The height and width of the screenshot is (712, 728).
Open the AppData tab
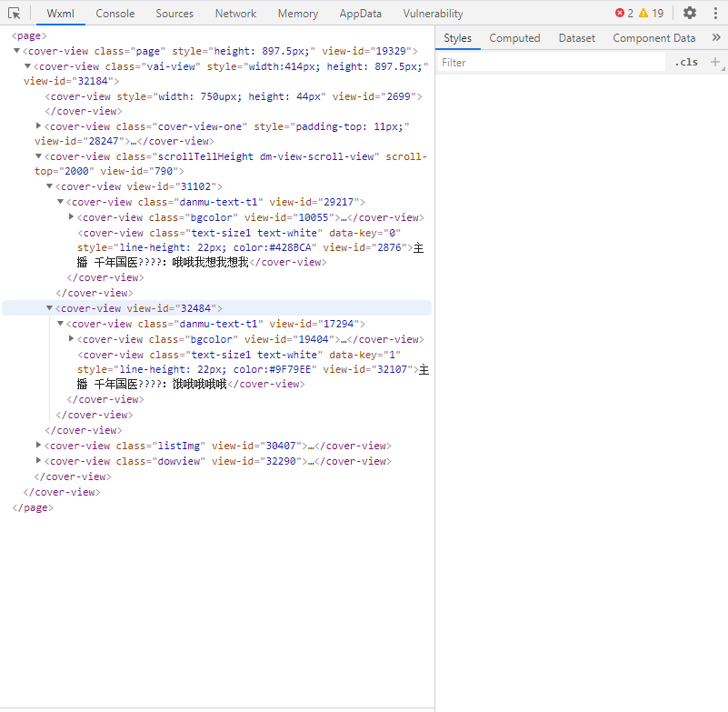[x=360, y=14]
